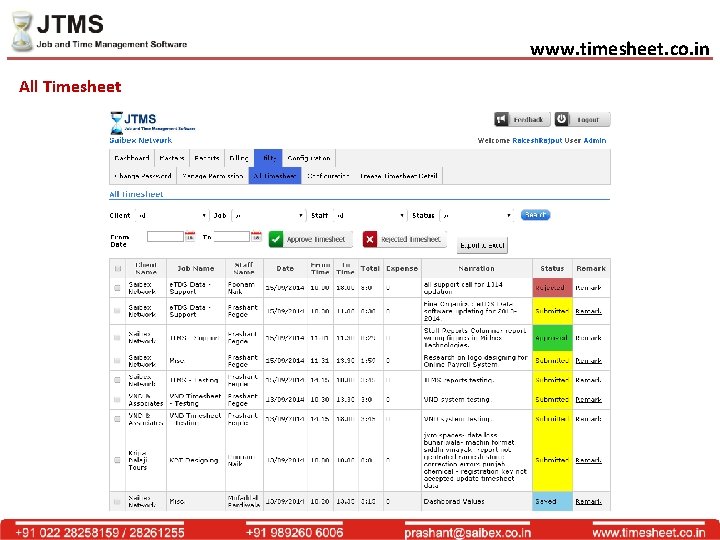Screen dimensions: 720x540
Task: Click the +91 989260 6006 footer phone number
Action: (x=294, y=533)
